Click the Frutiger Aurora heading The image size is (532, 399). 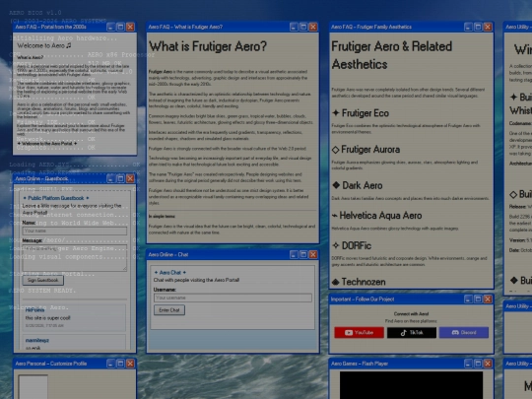(366, 150)
